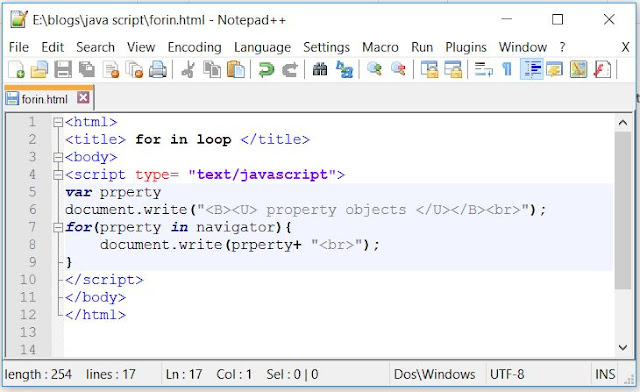Collapse the script fold marker on line 4
The height and width of the screenshot is (392, 640).
pos(58,175)
